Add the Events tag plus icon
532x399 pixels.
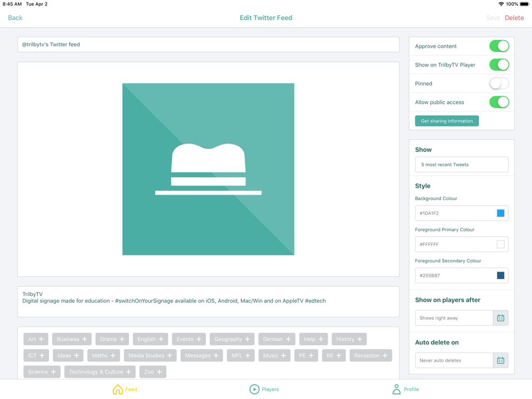coord(198,339)
